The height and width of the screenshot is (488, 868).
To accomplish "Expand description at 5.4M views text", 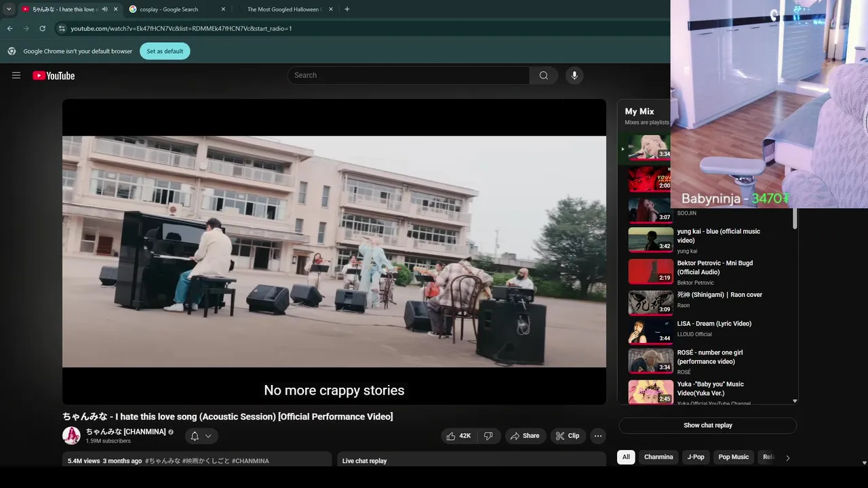I will pos(83,461).
